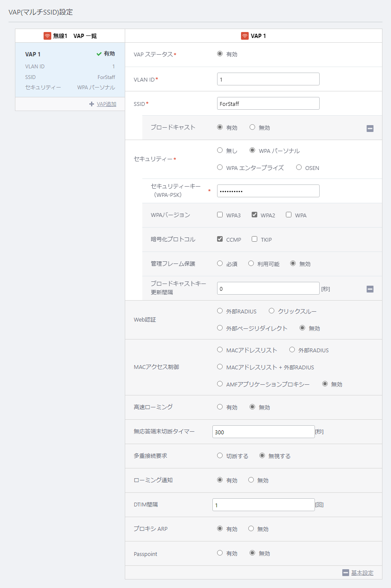The height and width of the screenshot is (588, 391).
Task: Set プロキシ ARP to 無効
Action: (x=251, y=529)
